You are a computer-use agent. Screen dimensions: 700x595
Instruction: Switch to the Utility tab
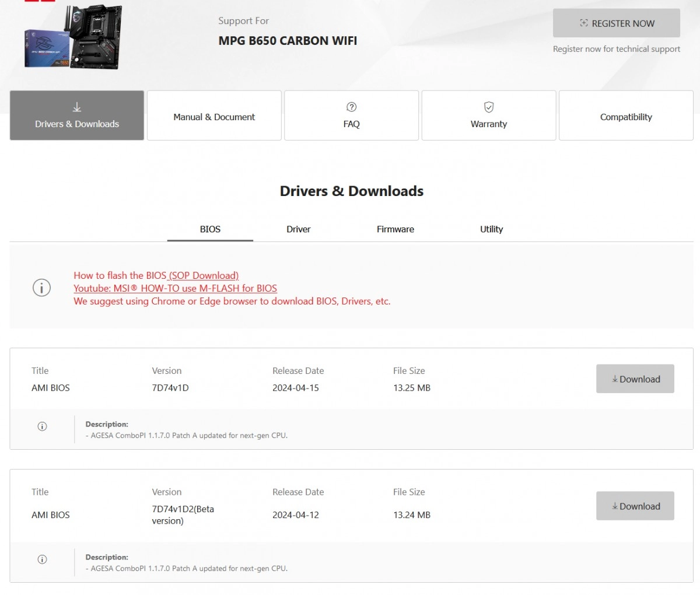(x=491, y=229)
